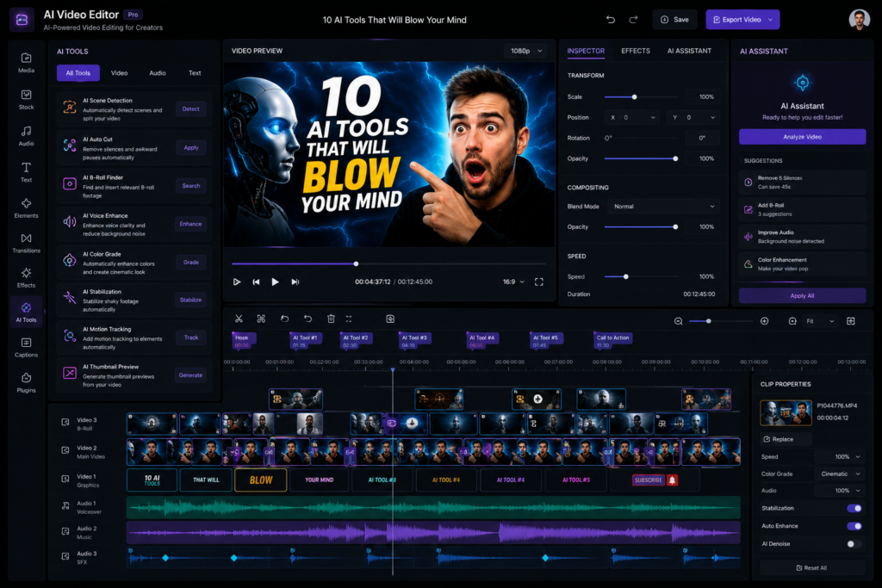Click the trash delete icon in timeline toolbar
Viewport: 882px width, 588px height.
(x=331, y=319)
